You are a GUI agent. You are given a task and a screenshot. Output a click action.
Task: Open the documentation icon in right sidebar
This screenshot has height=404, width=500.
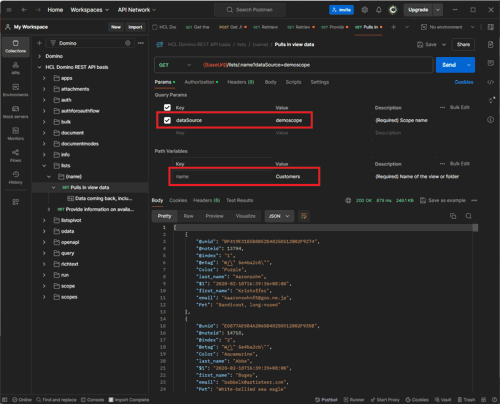(491, 45)
